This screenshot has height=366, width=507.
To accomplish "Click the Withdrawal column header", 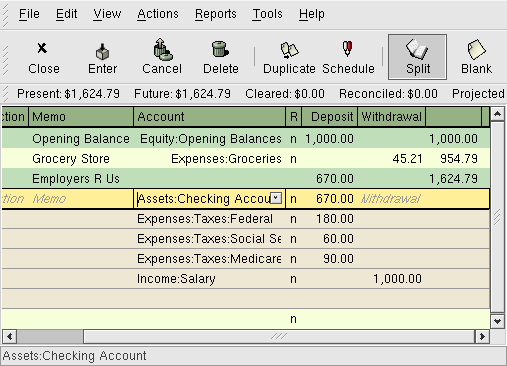I will coord(391,117).
